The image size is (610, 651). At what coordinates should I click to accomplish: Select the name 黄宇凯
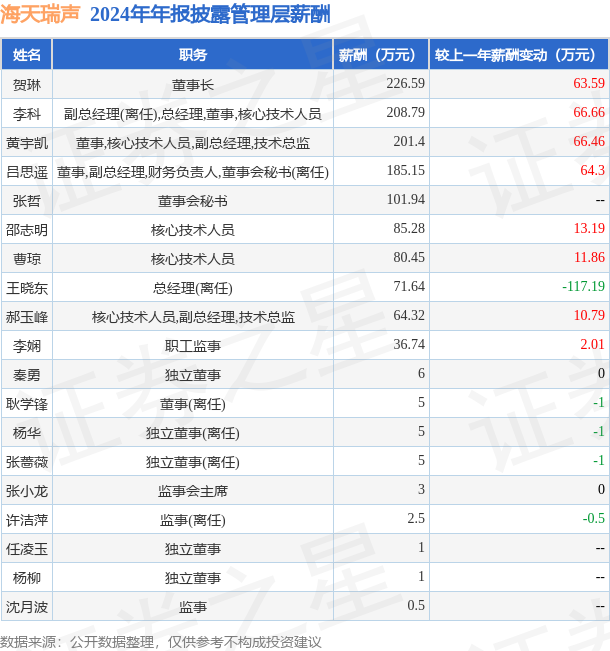pos(27,143)
